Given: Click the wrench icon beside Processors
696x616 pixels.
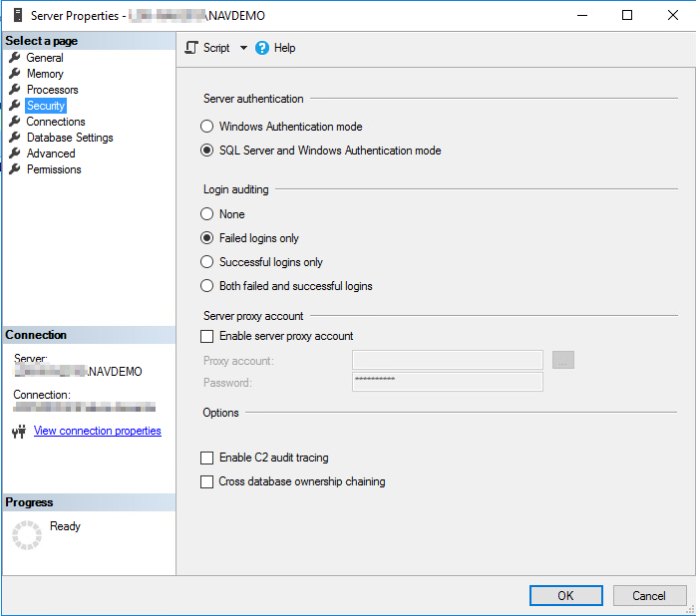Looking at the screenshot, I should tap(15, 90).
